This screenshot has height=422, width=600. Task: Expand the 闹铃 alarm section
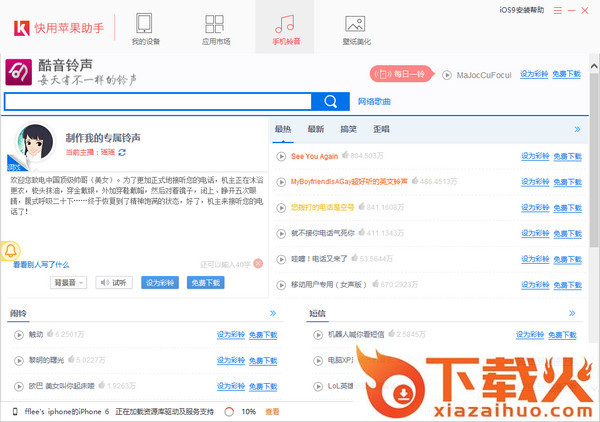click(x=273, y=313)
